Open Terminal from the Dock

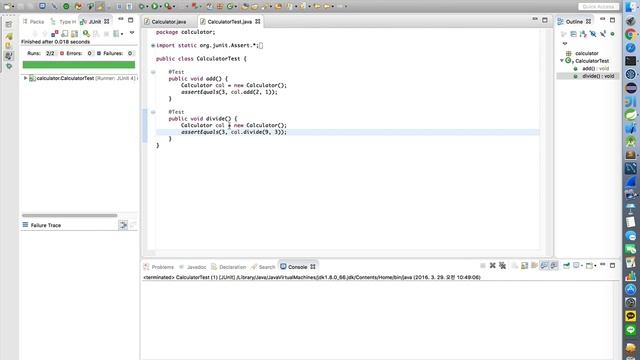[x=631, y=61]
